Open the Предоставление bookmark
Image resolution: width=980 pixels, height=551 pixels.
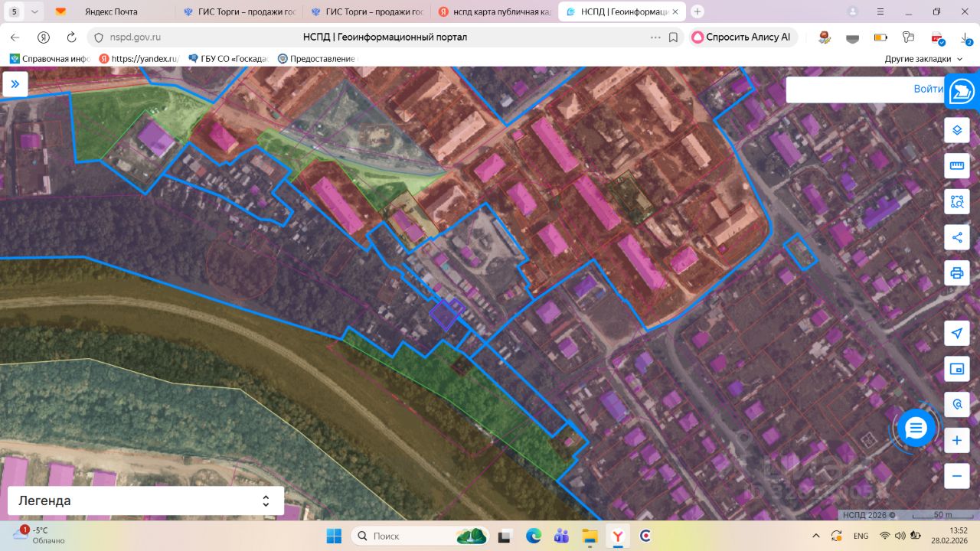318,58
